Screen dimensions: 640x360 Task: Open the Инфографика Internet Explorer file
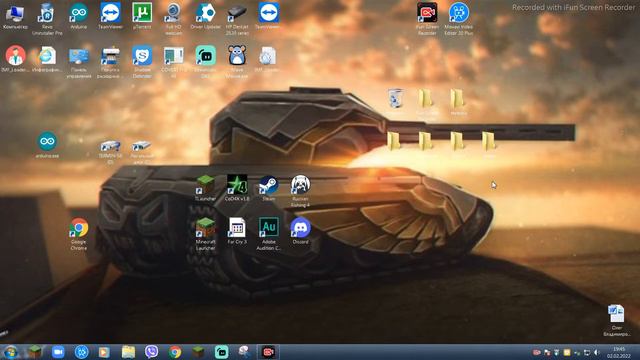[x=47, y=59]
